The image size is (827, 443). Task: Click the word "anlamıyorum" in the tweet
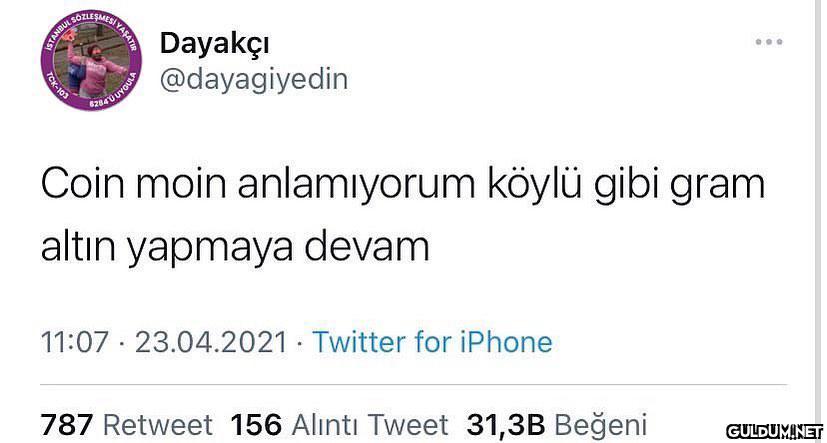click(x=356, y=187)
